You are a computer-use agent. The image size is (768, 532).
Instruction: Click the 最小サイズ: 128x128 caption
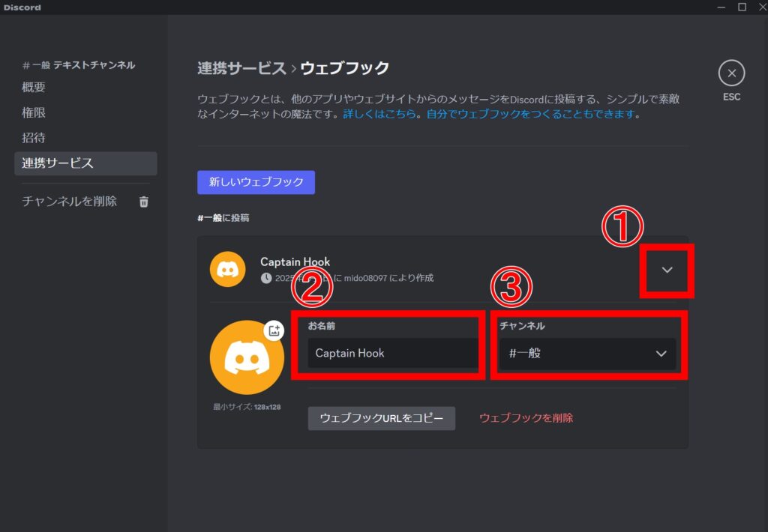[x=247, y=407]
